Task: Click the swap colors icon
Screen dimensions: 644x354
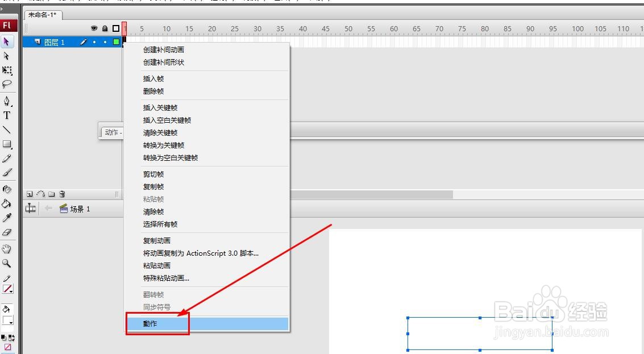Action: [x=11, y=338]
